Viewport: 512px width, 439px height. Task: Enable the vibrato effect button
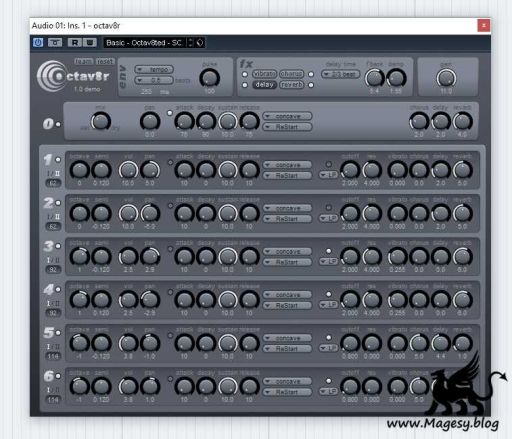point(264,74)
